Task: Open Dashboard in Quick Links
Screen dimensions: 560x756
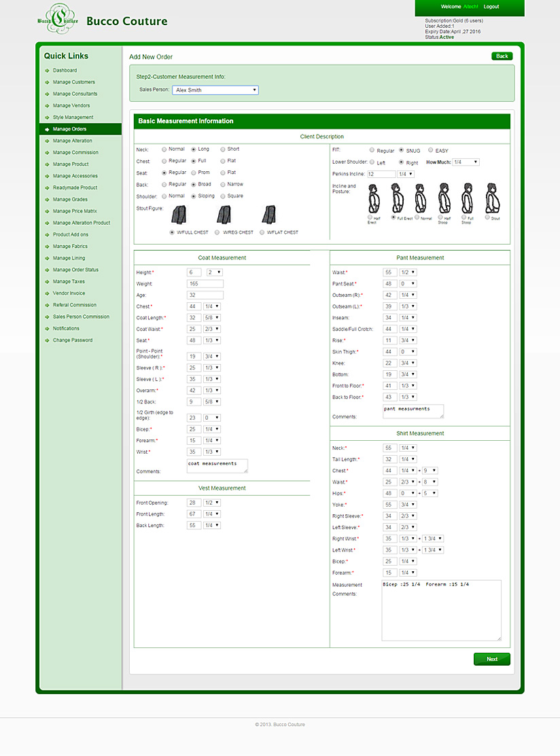Action: point(65,71)
